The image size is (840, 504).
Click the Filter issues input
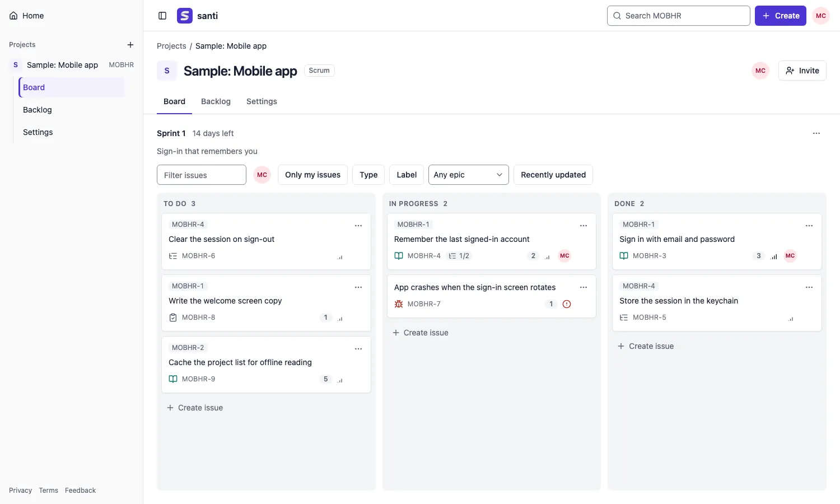pos(202,175)
